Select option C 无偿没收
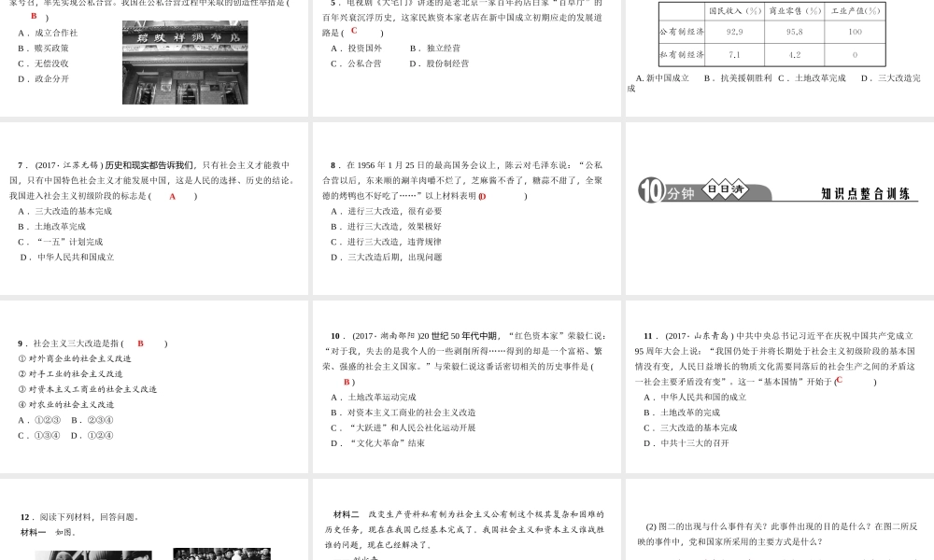Screen dimensions: 934x560 pyautogui.click(x=43, y=63)
